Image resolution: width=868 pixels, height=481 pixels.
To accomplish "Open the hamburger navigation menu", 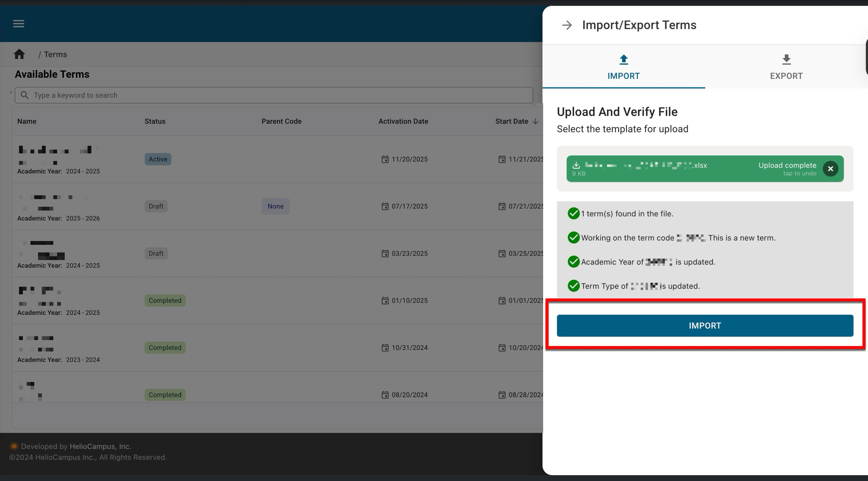I will pos(19,24).
